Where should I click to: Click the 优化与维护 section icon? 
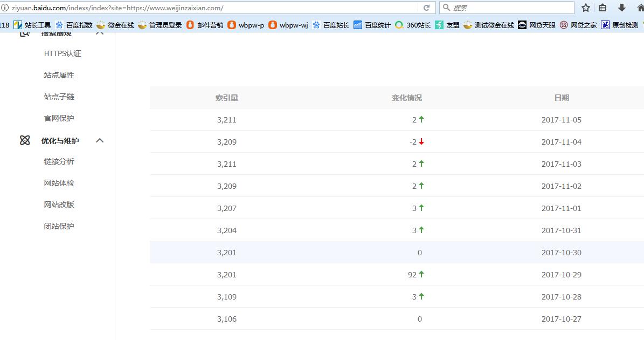25,140
